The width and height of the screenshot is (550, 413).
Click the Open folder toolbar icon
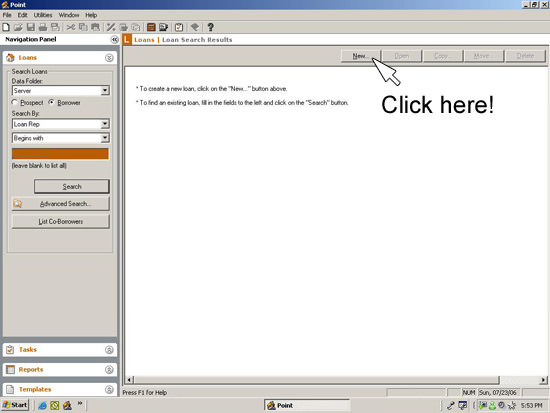tap(18, 27)
